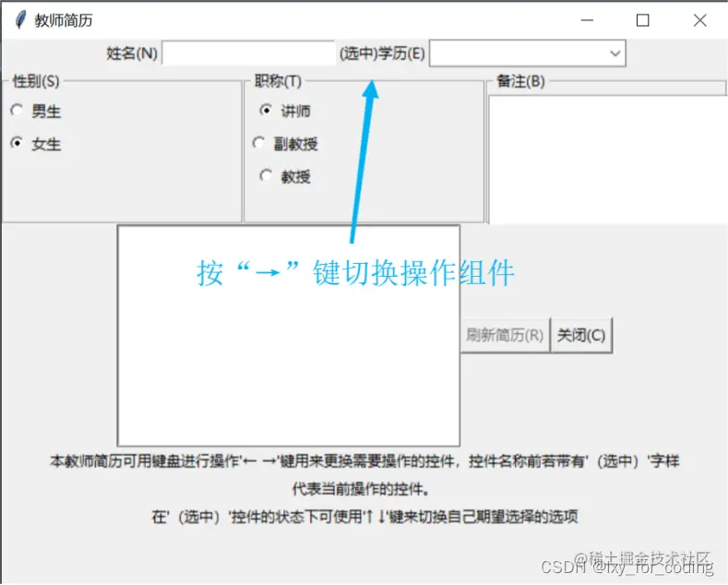Image resolution: width=728 pixels, height=585 pixels.
Task: Select the 女生 radio button
Action: click(18, 143)
